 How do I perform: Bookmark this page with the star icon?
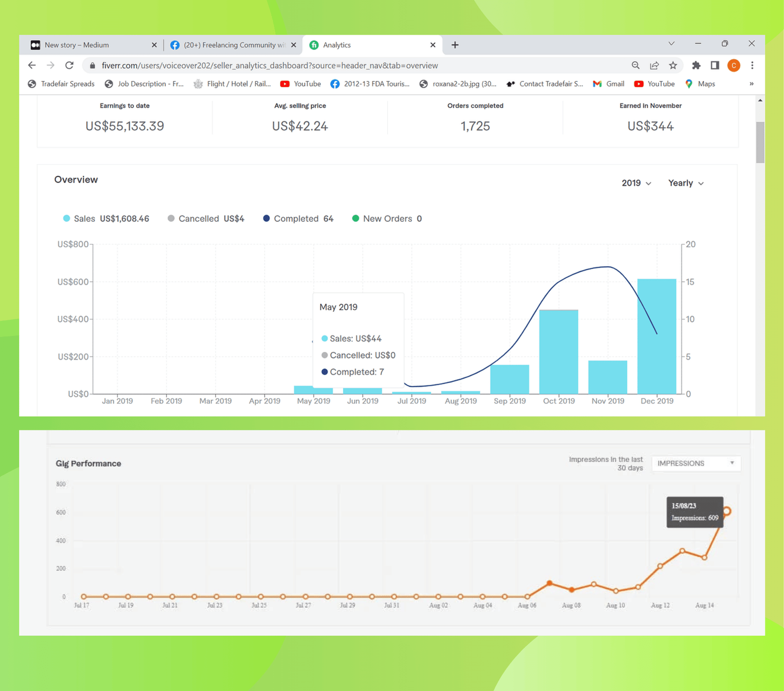[673, 65]
